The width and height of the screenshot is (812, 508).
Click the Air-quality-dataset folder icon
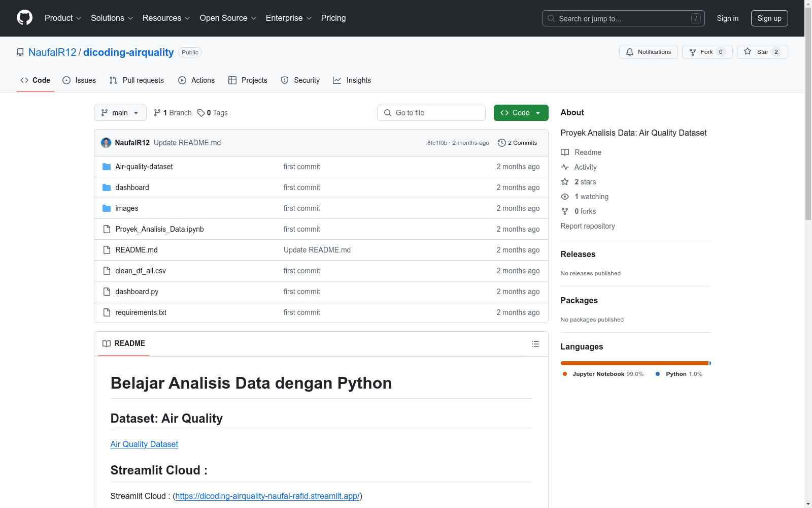tap(107, 167)
